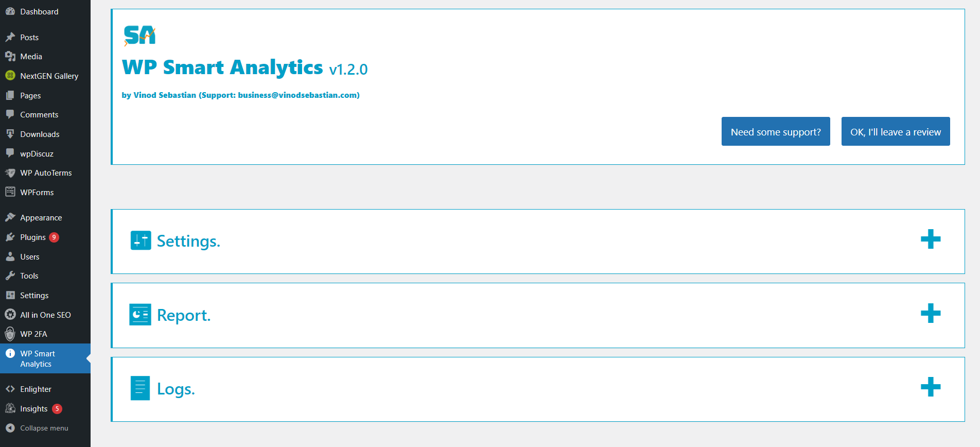Click the Report chart icon
This screenshot has height=447, width=980.
140,315
